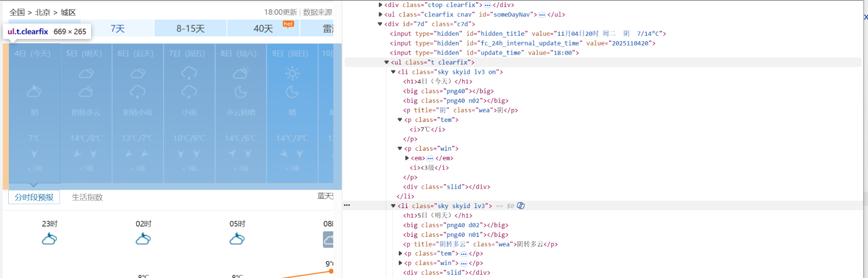Go to 北京 in the breadcrumb
This screenshot has height=278, width=868.
pyautogui.click(x=43, y=12)
